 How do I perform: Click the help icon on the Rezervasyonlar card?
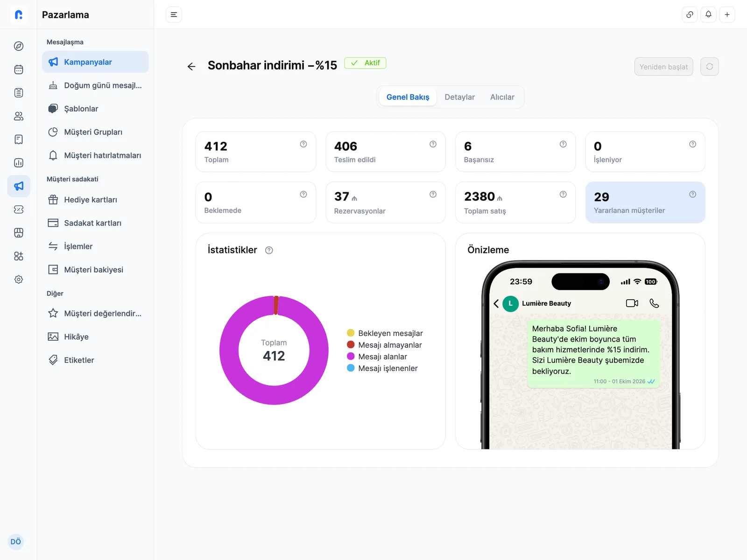point(433,194)
